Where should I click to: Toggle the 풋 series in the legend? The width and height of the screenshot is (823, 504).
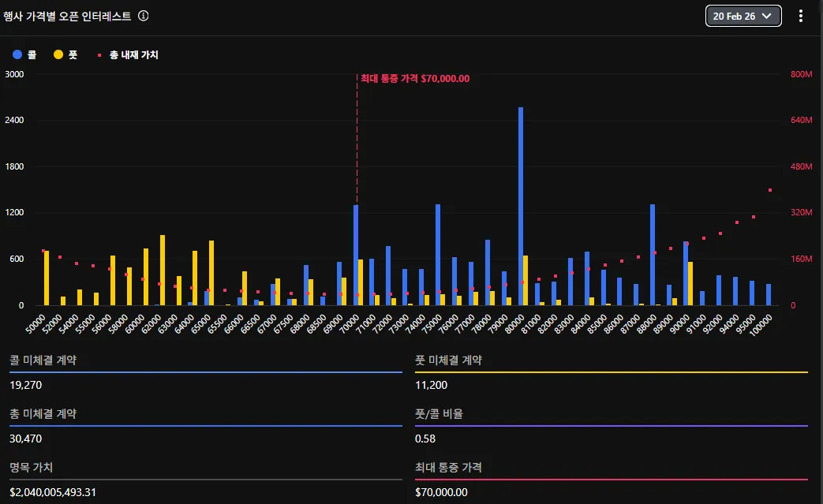click(x=65, y=55)
